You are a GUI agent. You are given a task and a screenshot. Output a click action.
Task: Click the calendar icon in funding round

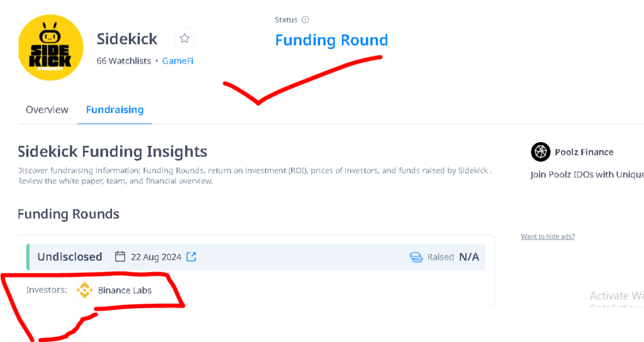tap(120, 256)
